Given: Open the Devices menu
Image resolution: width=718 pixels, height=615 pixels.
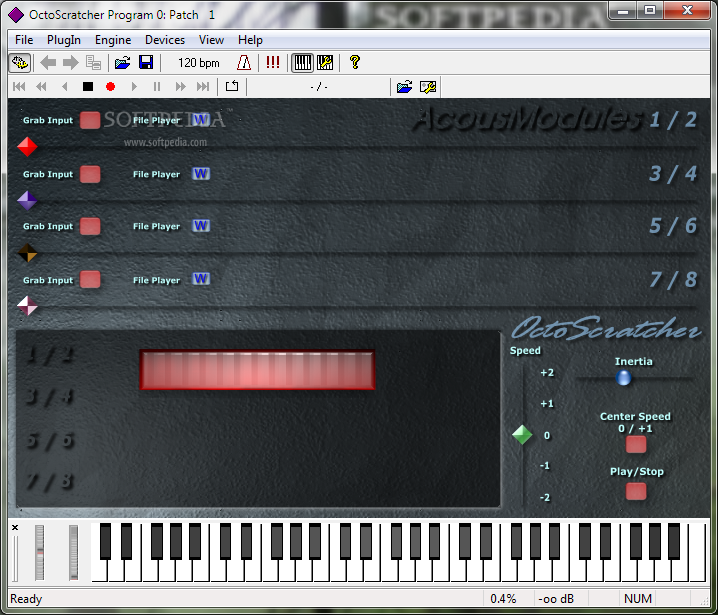Looking at the screenshot, I should [x=165, y=40].
